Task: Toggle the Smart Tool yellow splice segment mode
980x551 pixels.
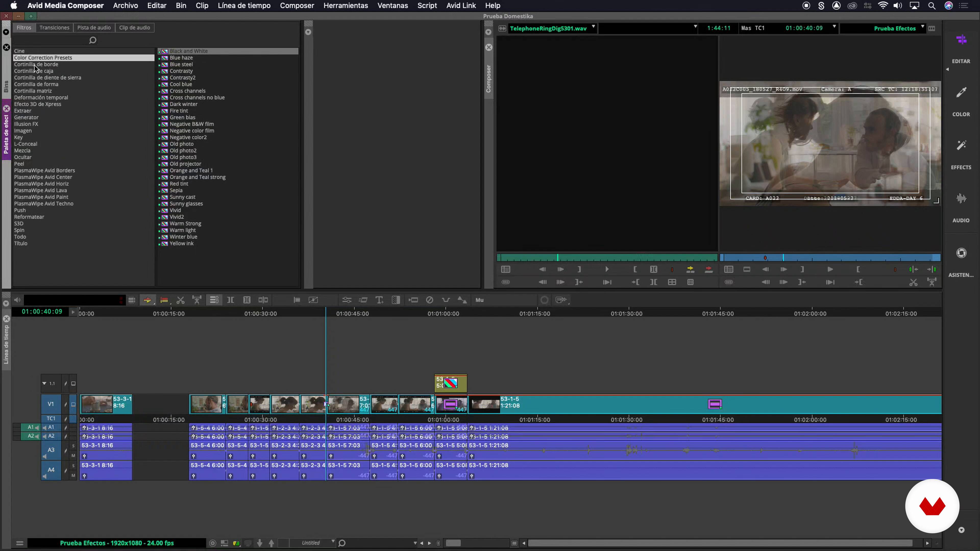Action: [147, 300]
